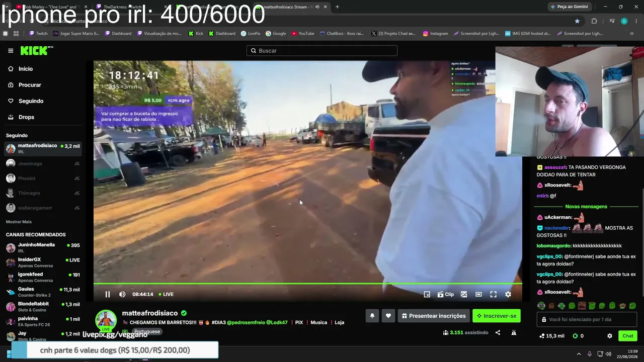Image resolution: width=644 pixels, height=362 pixels.
Task: Show more bookmarks with the overflow chevron
Action: coord(632,34)
